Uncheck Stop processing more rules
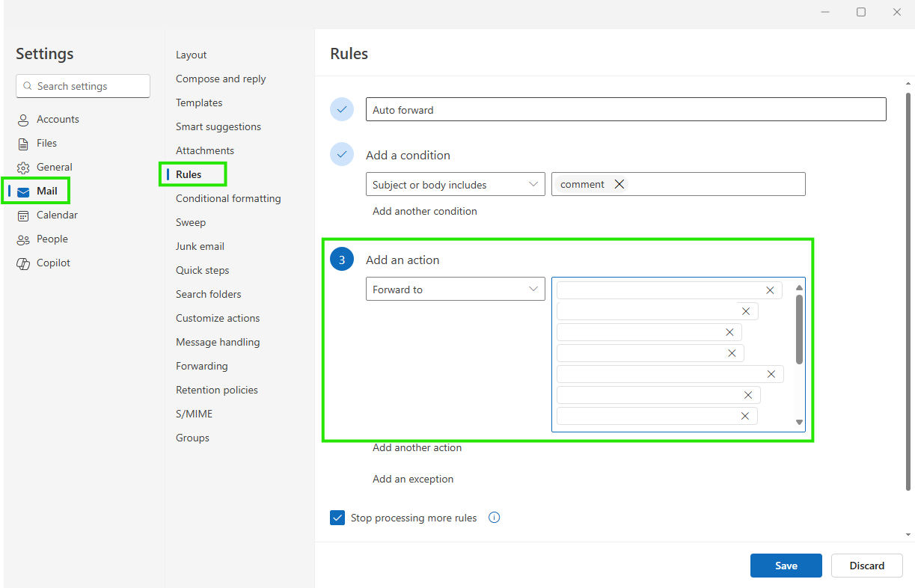This screenshot has width=915, height=588. tap(337, 518)
